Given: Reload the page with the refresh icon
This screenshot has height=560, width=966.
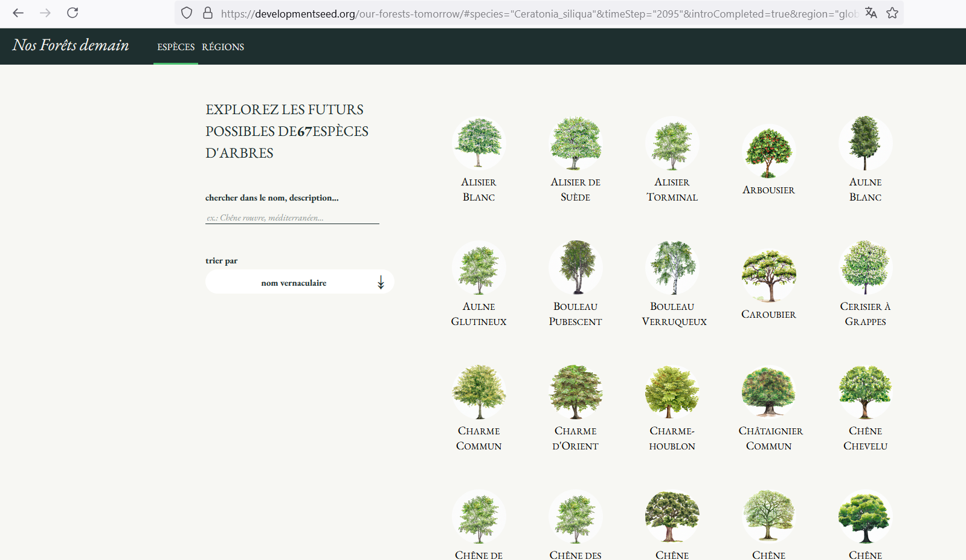Looking at the screenshot, I should coord(72,13).
